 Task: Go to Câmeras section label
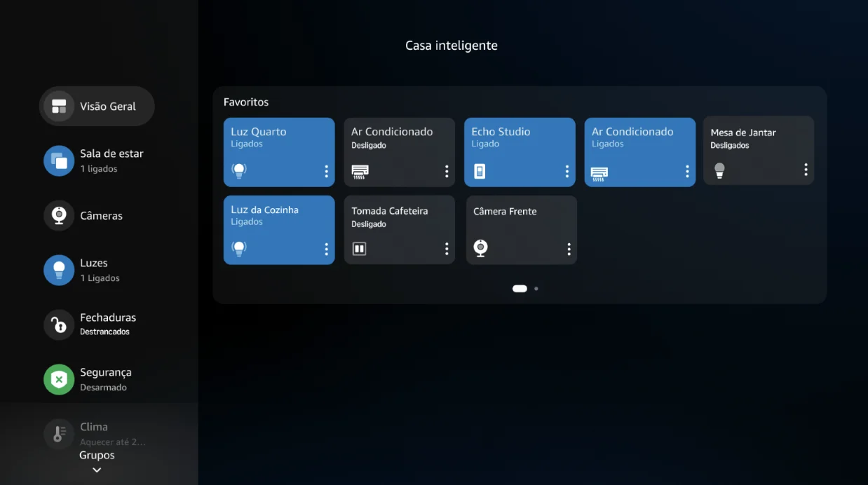pyautogui.click(x=101, y=216)
